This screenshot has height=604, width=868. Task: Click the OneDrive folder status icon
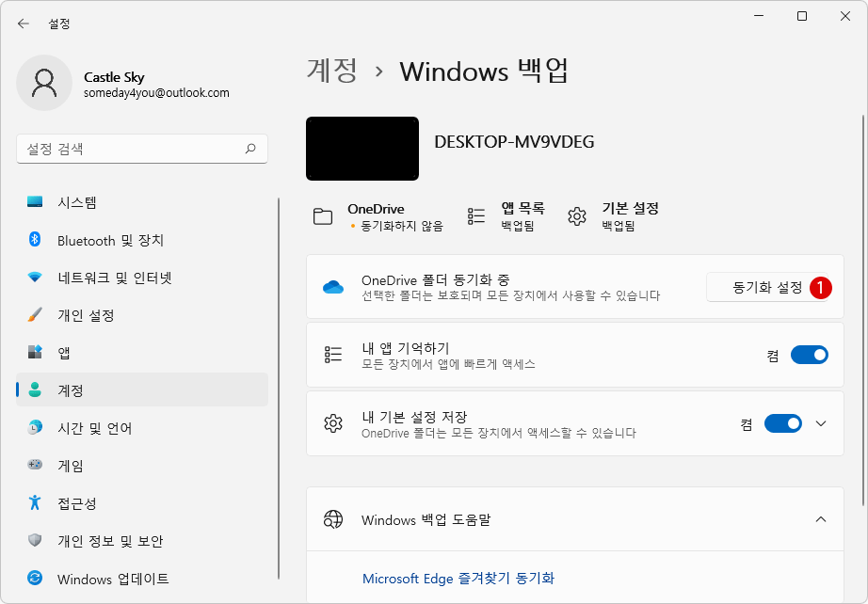323,216
